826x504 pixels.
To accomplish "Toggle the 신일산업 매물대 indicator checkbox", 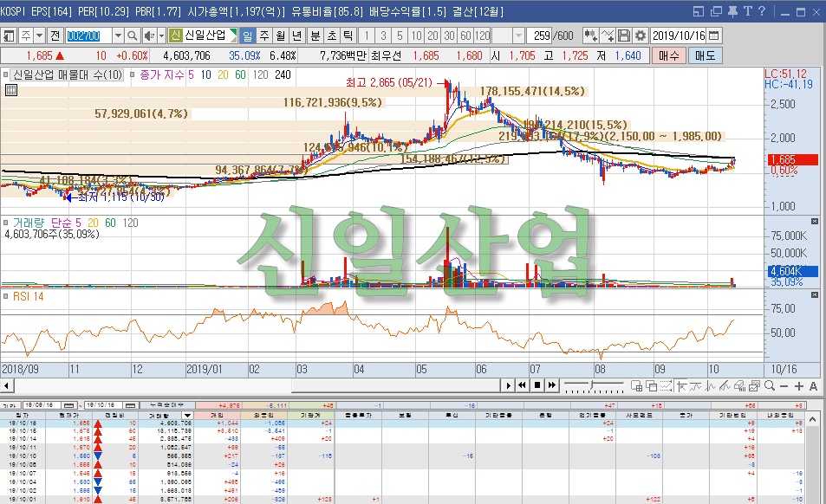I will [6, 74].
